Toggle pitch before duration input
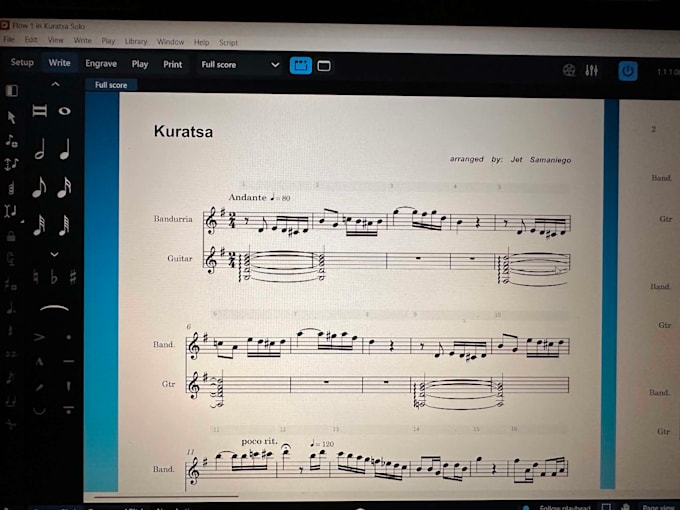This screenshot has height=510, width=680. tap(11, 164)
